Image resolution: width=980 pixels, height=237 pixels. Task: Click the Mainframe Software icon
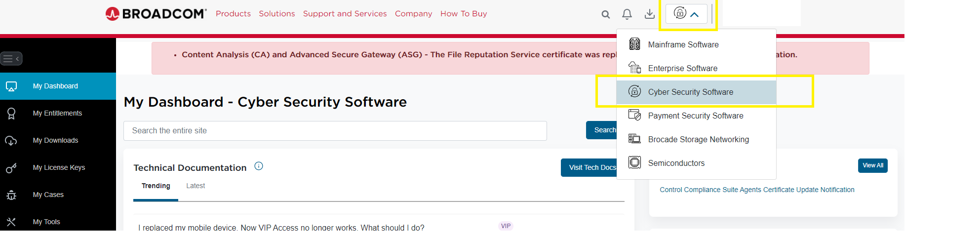point(635,44)
